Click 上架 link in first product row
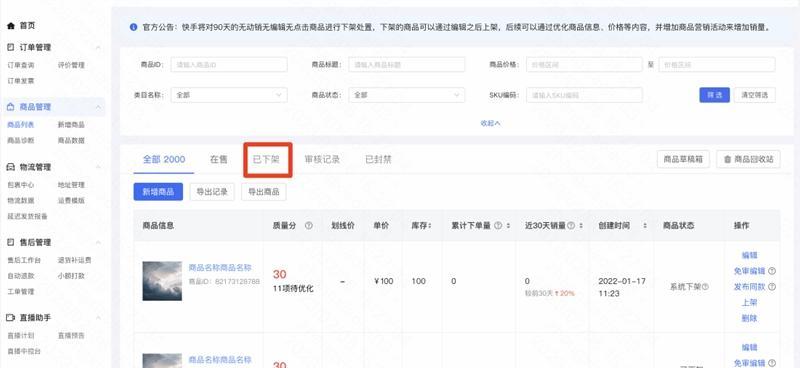This screenshot has height=368, width=800. tap(749, 303)
